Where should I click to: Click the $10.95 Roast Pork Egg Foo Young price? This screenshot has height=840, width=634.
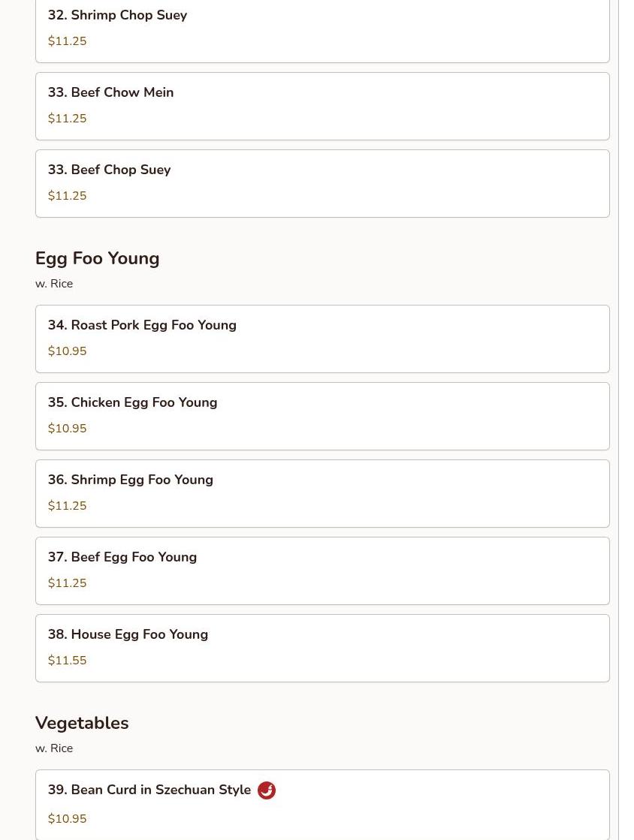point(68,351)
